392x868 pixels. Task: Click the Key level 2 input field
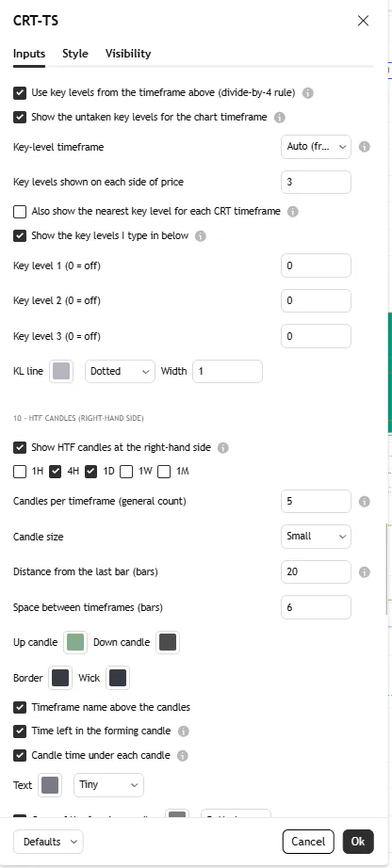(x=316, y=300)
